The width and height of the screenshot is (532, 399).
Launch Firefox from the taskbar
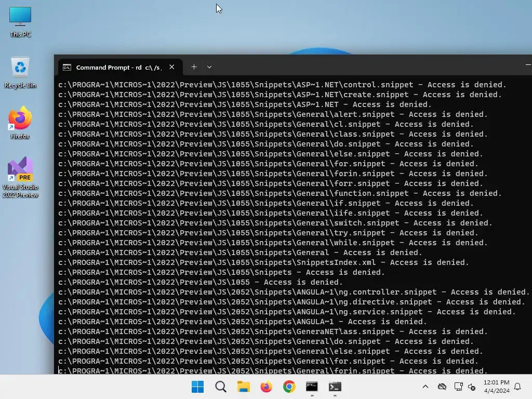coord(267,387)
